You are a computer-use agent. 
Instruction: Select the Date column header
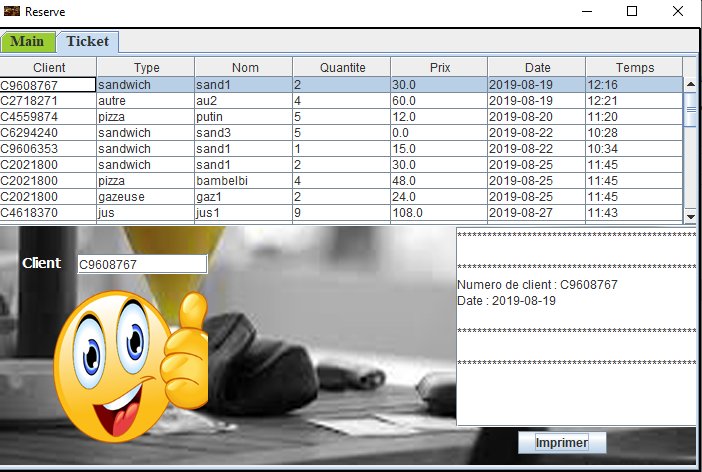point(537,67)
